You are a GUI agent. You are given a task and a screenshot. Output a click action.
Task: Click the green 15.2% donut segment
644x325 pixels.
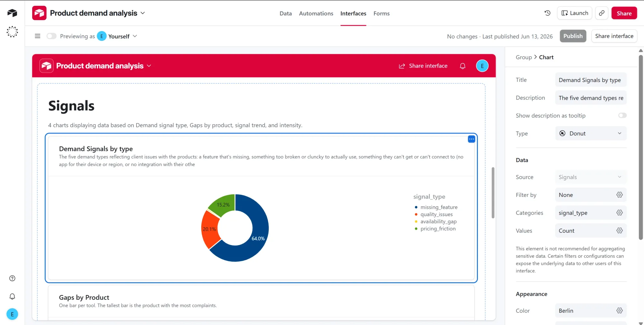coord(223,205)
